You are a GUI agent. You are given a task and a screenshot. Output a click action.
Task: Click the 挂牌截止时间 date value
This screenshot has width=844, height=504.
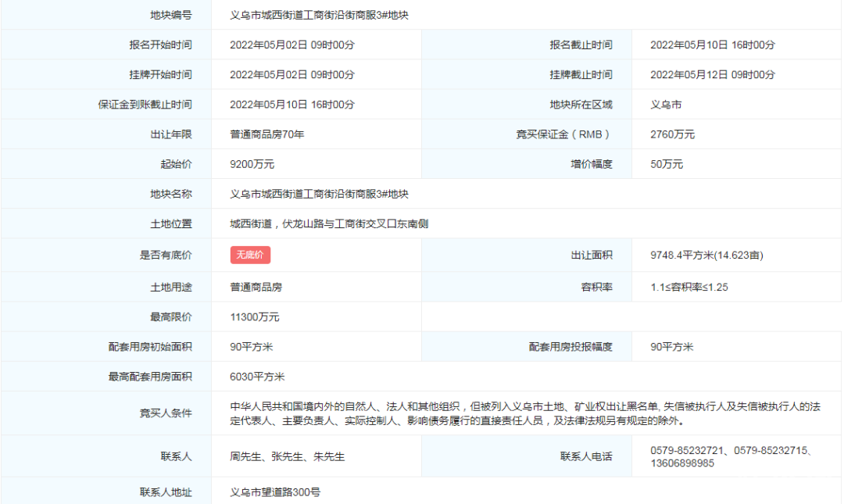click(x=712, y=75)
